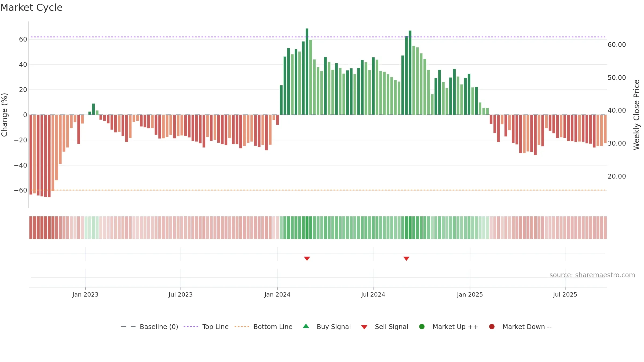The width and height of the screenshot is (644, 362).
Task: Click the 40.00 tick on price axis
Action: pos(617,110)
